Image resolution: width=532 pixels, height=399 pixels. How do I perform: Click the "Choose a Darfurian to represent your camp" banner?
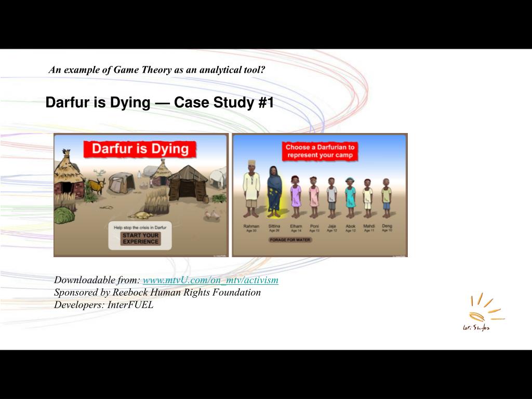[320, 151]
